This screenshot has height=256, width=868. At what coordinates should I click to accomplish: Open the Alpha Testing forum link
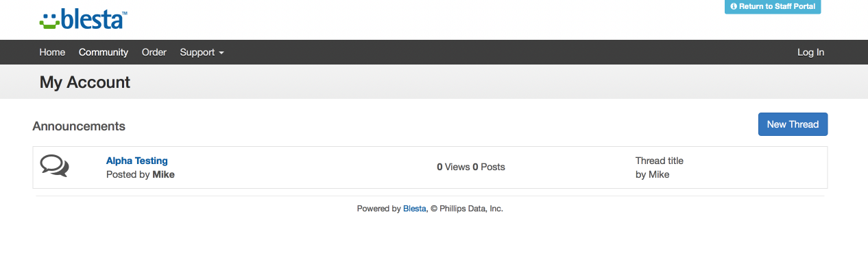click(137, 161)
